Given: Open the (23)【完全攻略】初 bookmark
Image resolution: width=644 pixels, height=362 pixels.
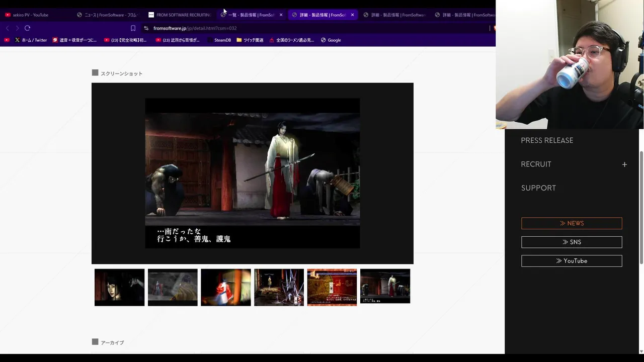Looking at the screenshot, I should tap(125, 40).
